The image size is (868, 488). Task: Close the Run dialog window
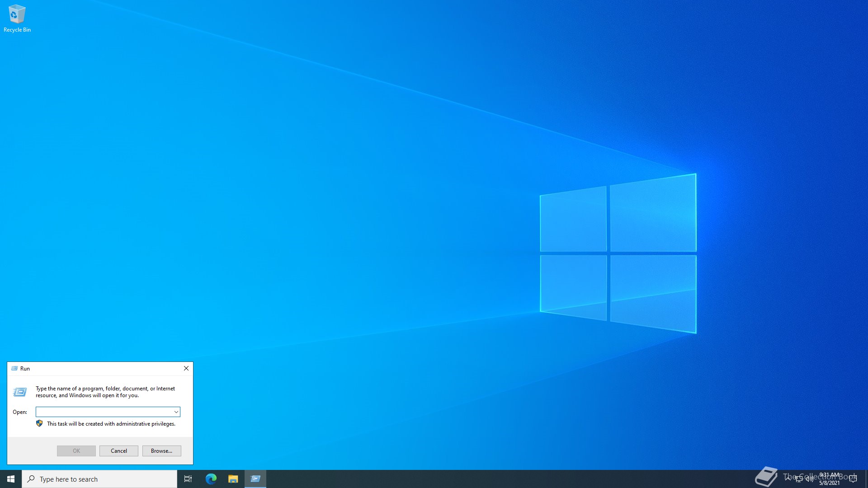186,369
